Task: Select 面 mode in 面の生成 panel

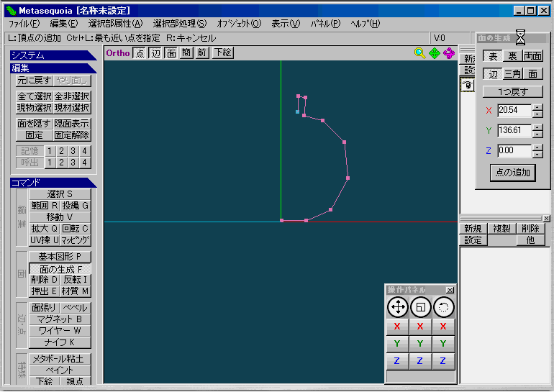Action: tap(533, 74)
